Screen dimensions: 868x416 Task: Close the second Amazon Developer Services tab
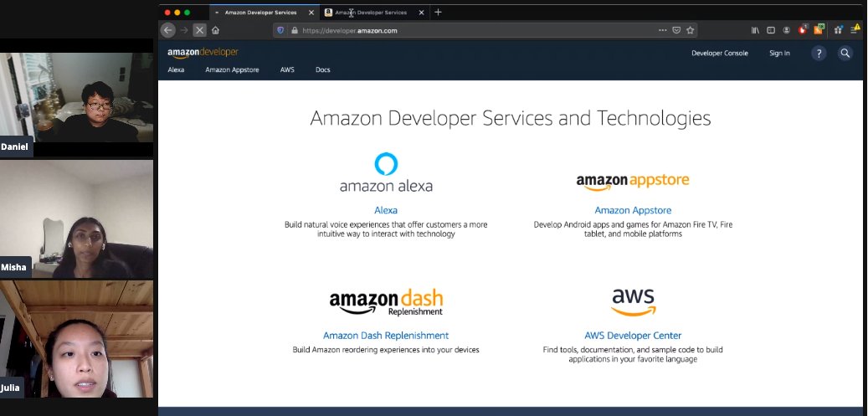point(421,13)
